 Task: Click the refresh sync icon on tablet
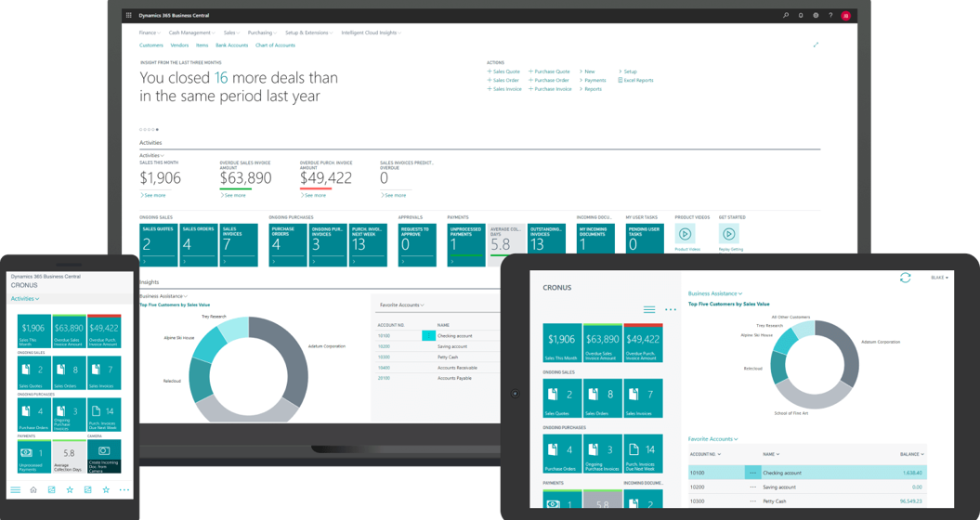905,278
